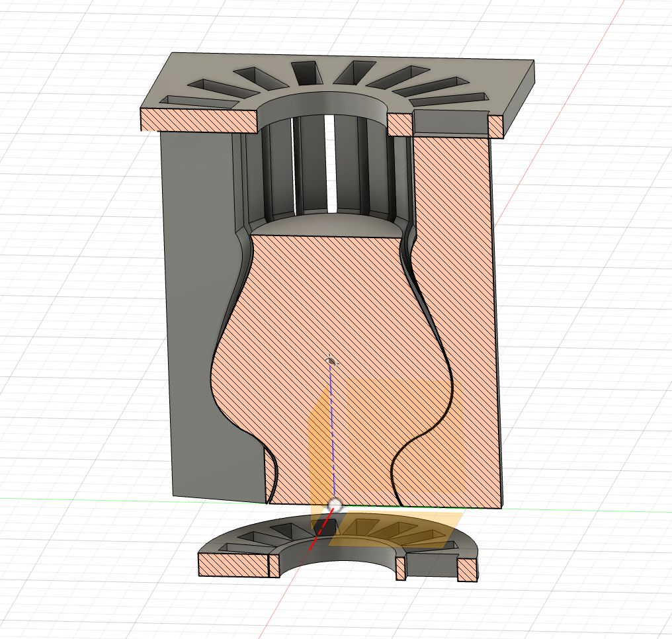Image resolution: width=672 pixels, height=639 pixels.
Task: Select the hatched vase-shaped section face
Action: 331,343
